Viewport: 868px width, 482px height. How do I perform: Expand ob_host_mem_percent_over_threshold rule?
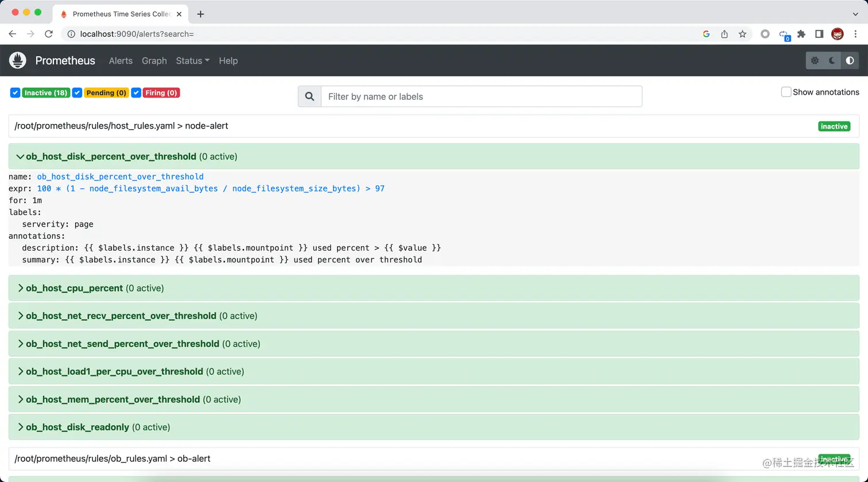point(433,399)
